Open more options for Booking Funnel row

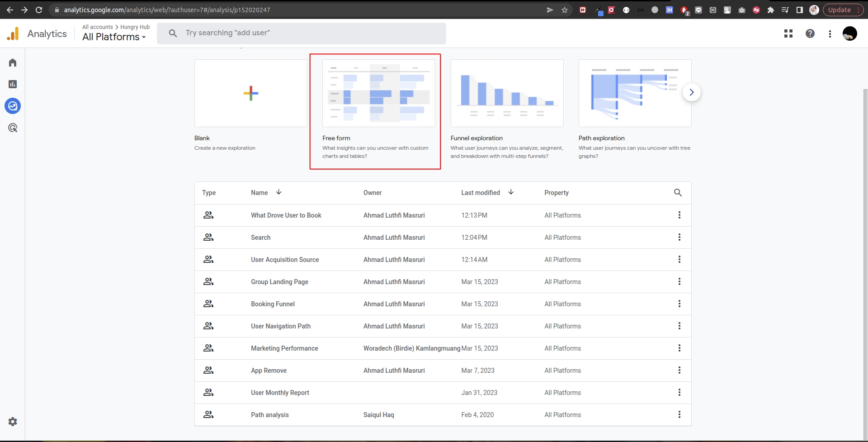(x=679, y=304)
